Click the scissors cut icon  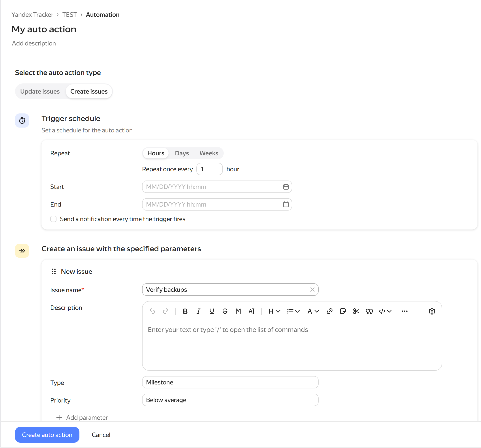click(x=356, y=311)
